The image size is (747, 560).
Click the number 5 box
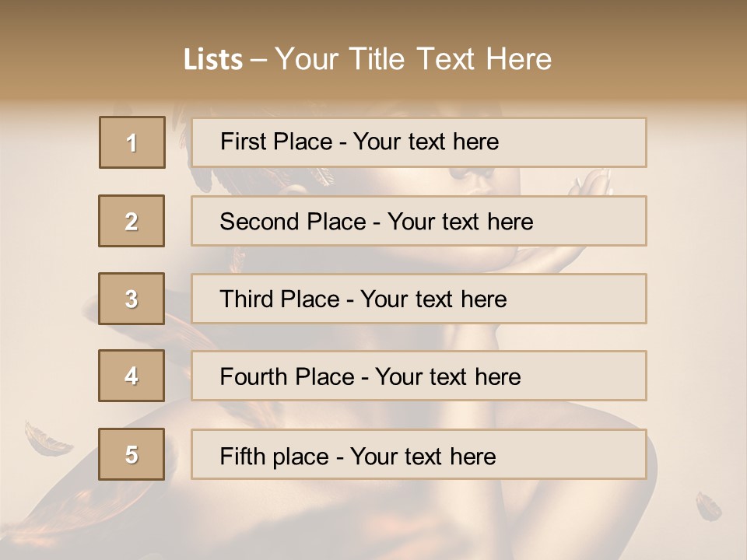click(132, 454)
